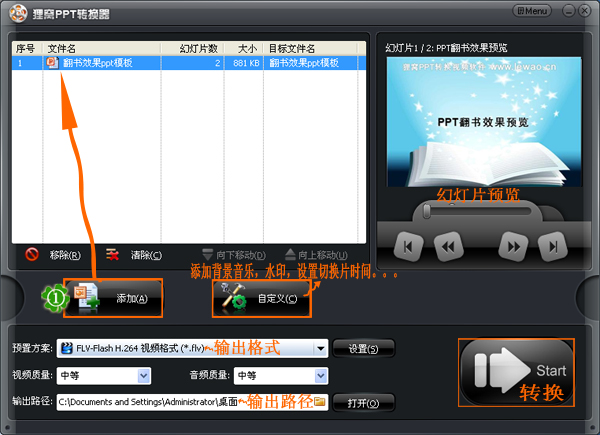Expand the 视频质量 video quality dropdown

144,376
